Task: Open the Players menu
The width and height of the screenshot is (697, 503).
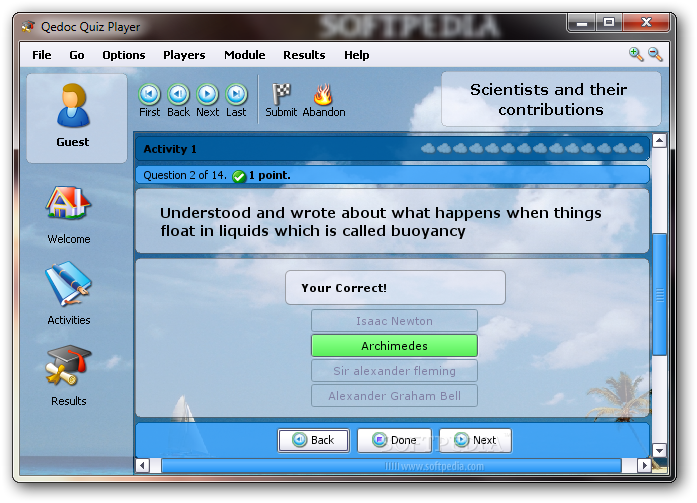Action: point(184,55)
